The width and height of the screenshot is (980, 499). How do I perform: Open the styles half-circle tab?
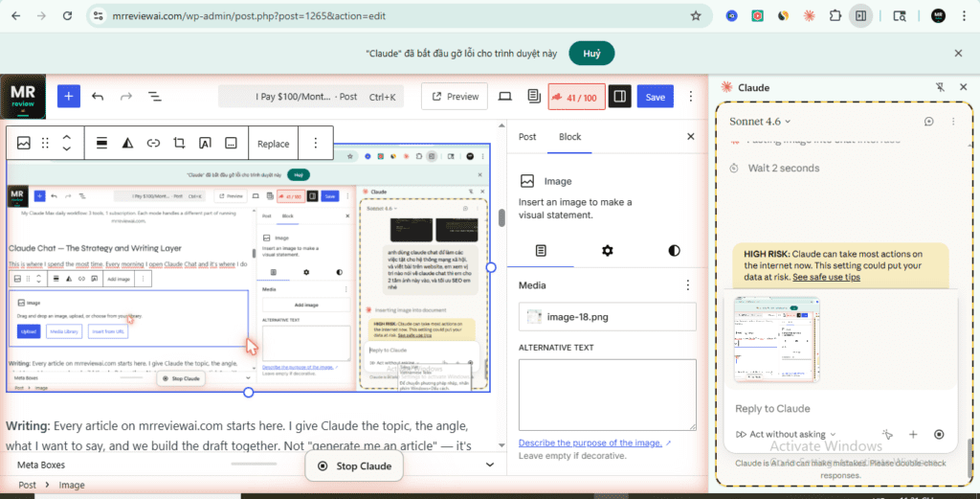point(674,251)
